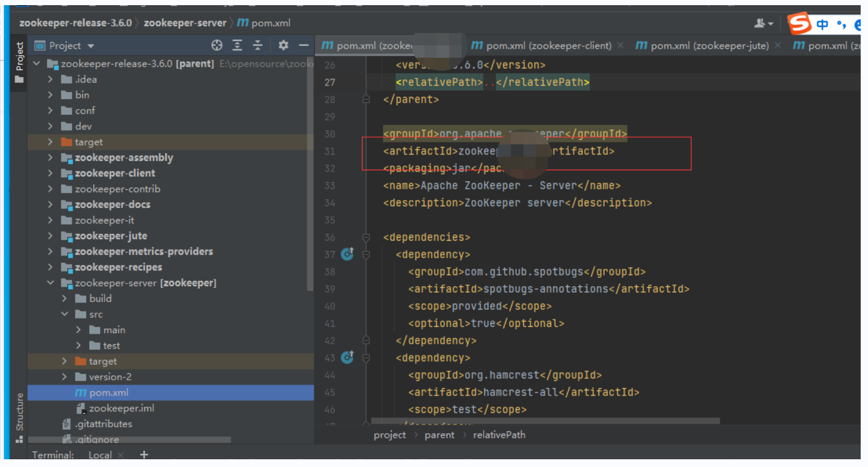Open the Project view dropdown
The image size is (868, 467).
tap(91, 46)
